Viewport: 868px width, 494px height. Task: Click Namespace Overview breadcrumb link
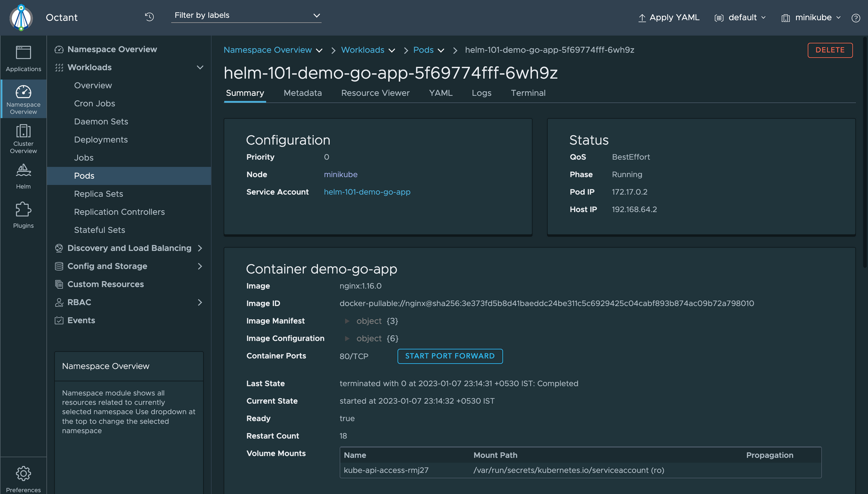(x=267, y=50)
